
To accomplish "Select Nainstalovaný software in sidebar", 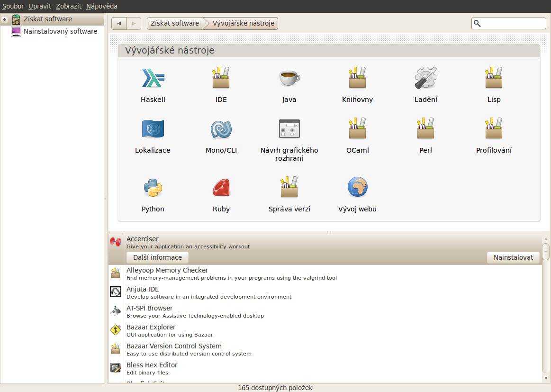I will pos(60,31).
